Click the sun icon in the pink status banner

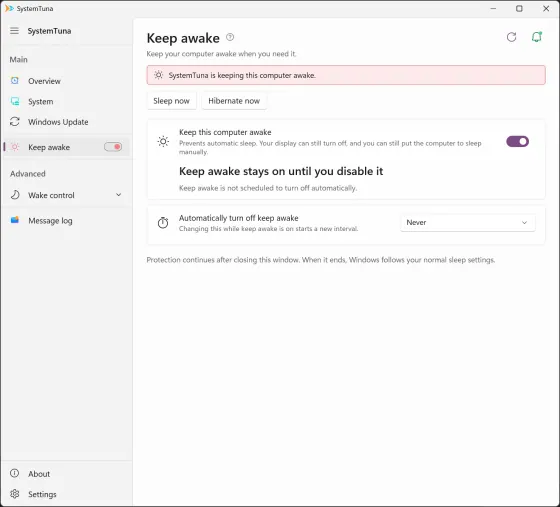click(x=159, y=75)
